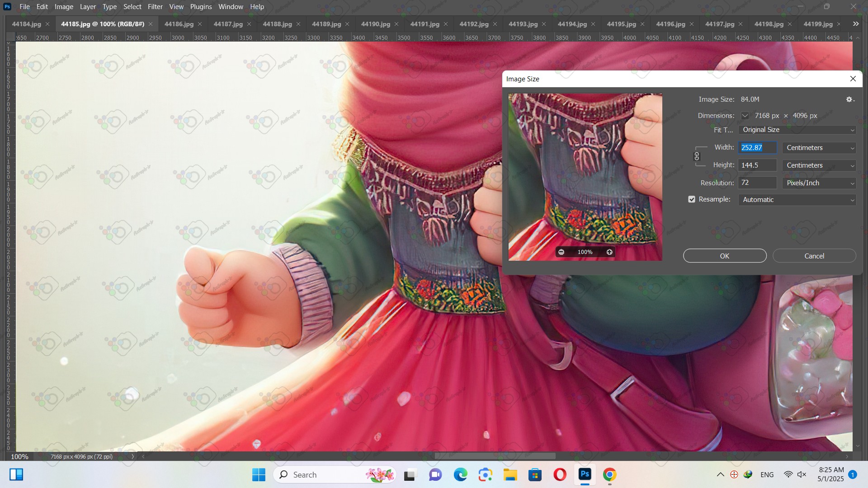
Task: Click the Height value field
Action: [x=758, y=165]
